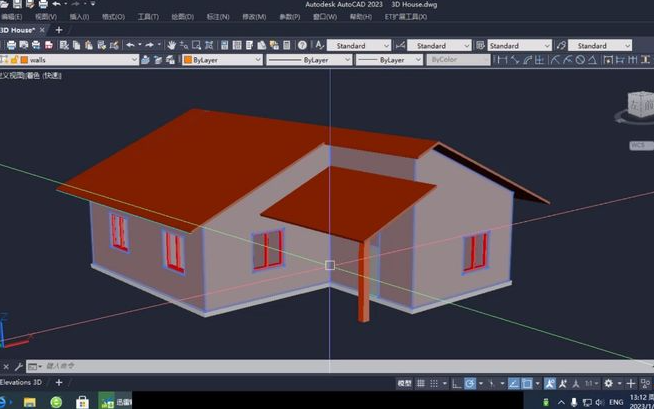Open the ByLayer color dropdown
Screen dimensions: 654x409
tap(259, 60)
